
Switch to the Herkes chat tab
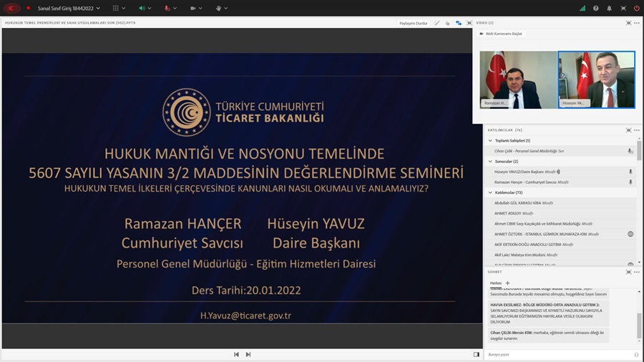495,283
